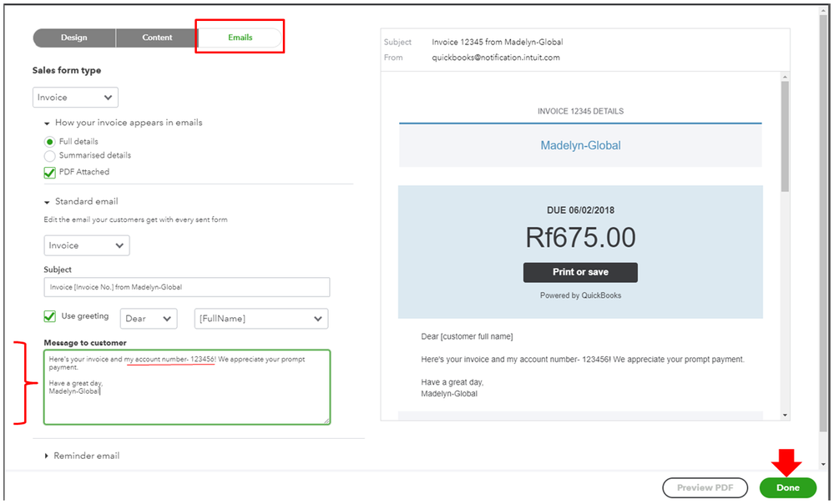Click the Madelyn-Global link in the preview
Image resolution: width=834 pixels, height=504 pixels.
[580, 146]
